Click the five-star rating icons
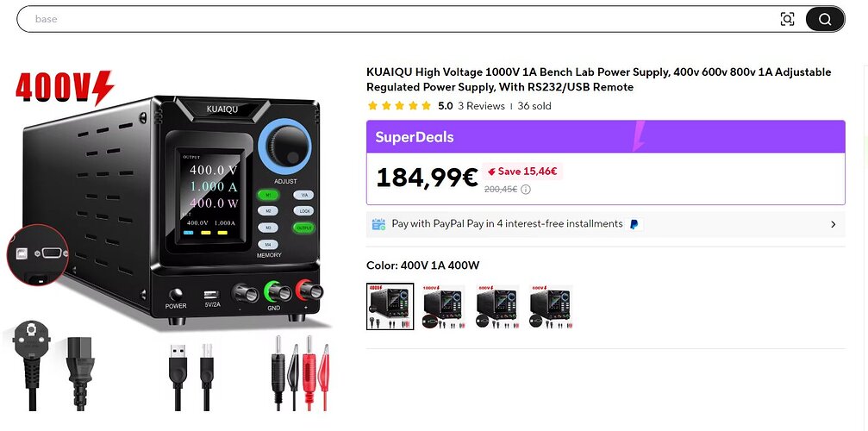The image size is (868, 431). (399, 106)
